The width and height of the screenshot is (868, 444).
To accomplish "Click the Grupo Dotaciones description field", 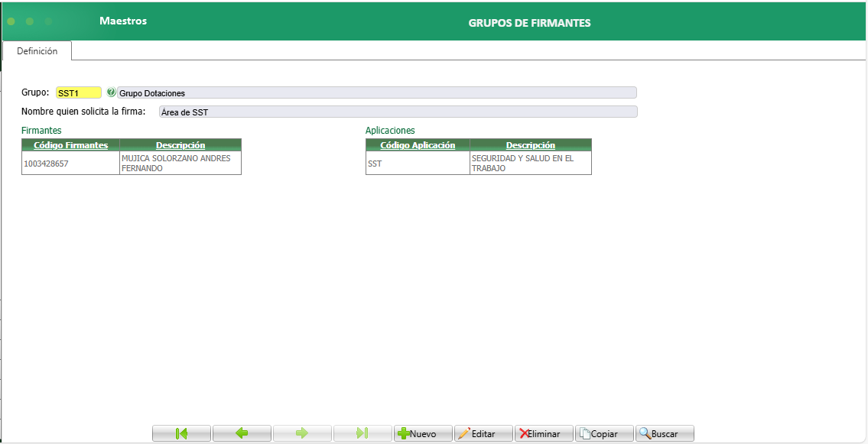I will (376, 93).
